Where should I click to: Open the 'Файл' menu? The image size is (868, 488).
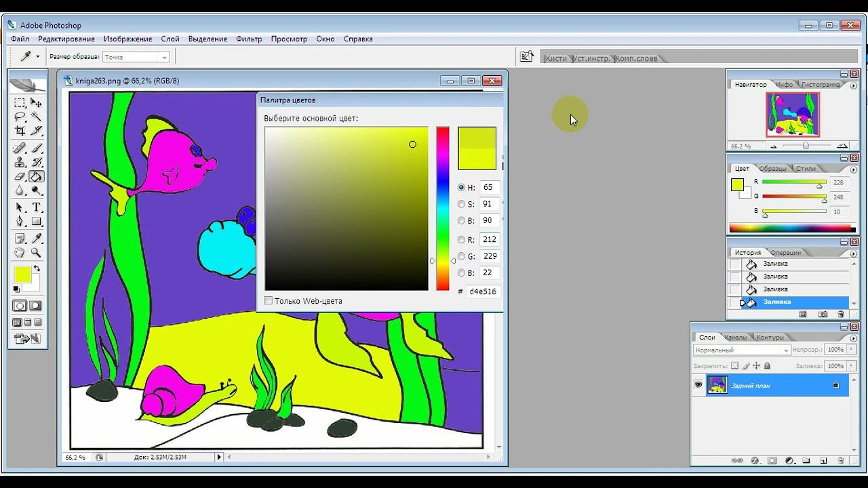click(20, 39)
